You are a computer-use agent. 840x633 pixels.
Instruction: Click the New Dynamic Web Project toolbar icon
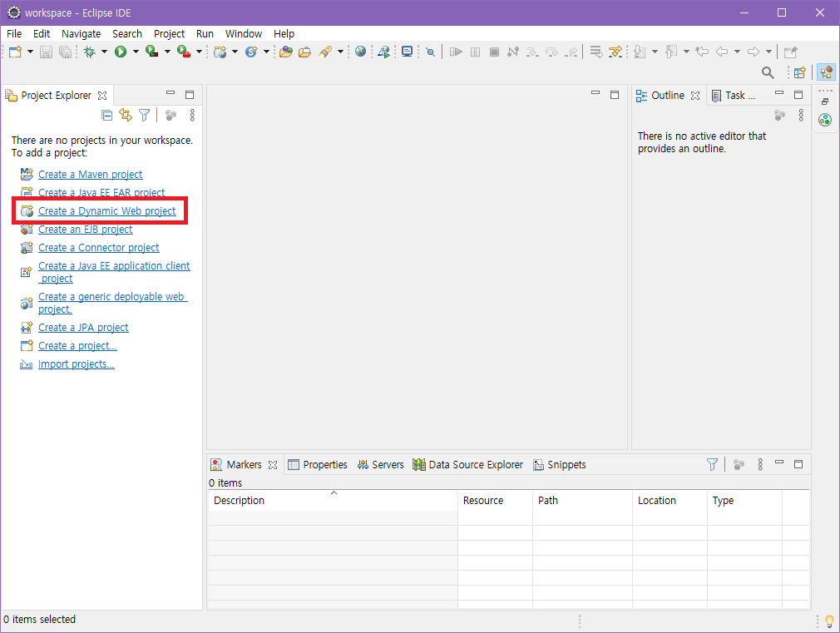click(x=220, y=52)
